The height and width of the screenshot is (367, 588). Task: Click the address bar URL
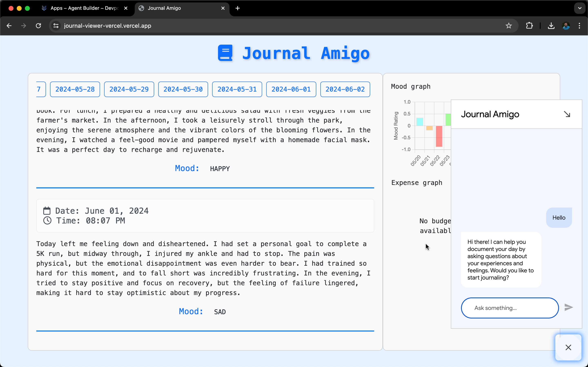tap(107, 26)
